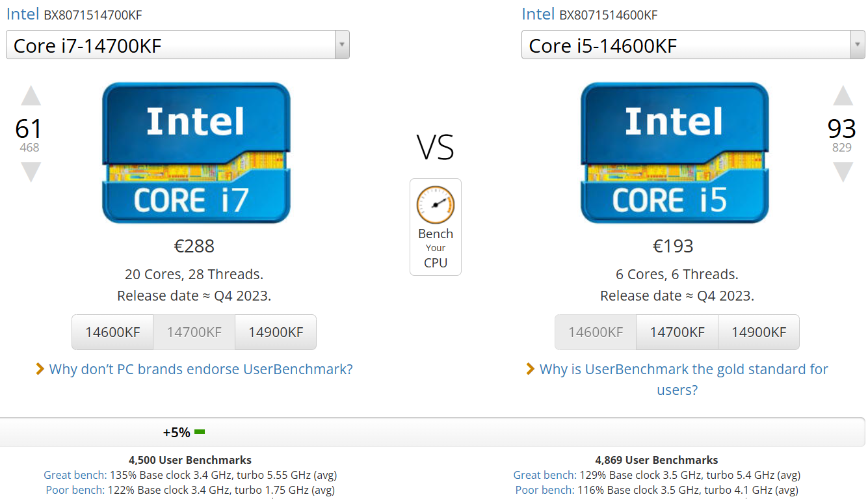Open 'Why don't PC brands endorse UserBenchmark?'
The image size is (868, 499).
coord(200,370)
